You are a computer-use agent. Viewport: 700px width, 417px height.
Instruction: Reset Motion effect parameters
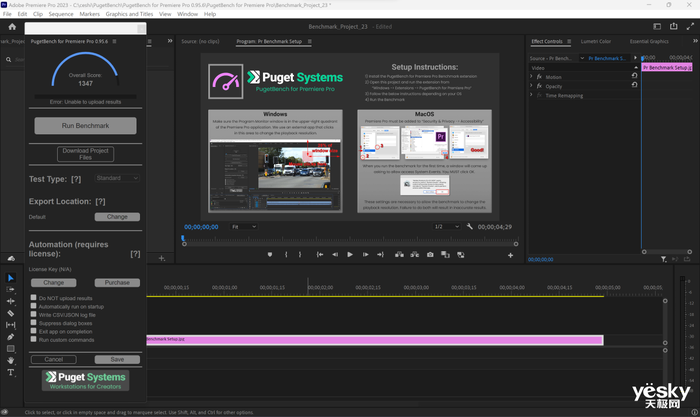(634, 75)
